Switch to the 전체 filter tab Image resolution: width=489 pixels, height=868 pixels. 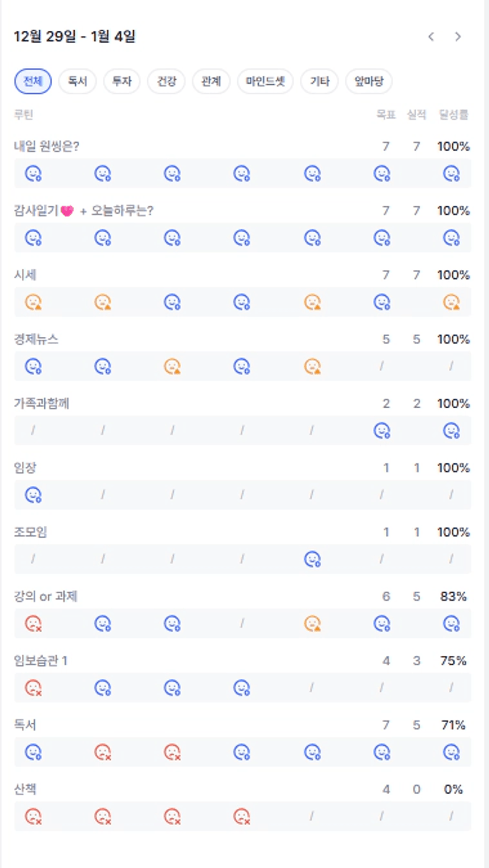pos(33,82)
